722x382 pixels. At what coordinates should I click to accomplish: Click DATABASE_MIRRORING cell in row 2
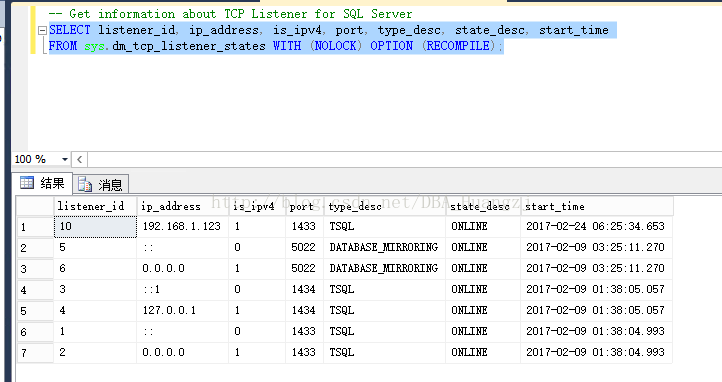click(x=385, y=248)
